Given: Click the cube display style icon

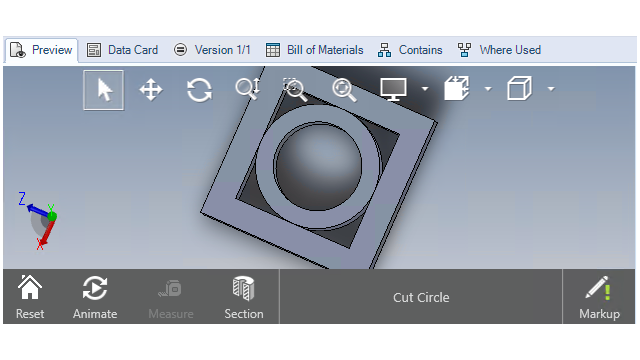Looking at the screenshot, I should tap(520, 88).
